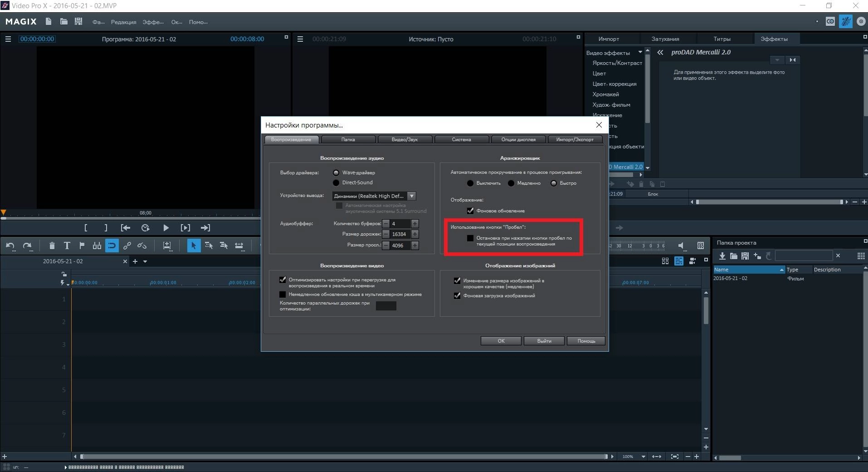Open the source monitor hamburger menu
Screen dimensions: 868x472
coord(300,39)
